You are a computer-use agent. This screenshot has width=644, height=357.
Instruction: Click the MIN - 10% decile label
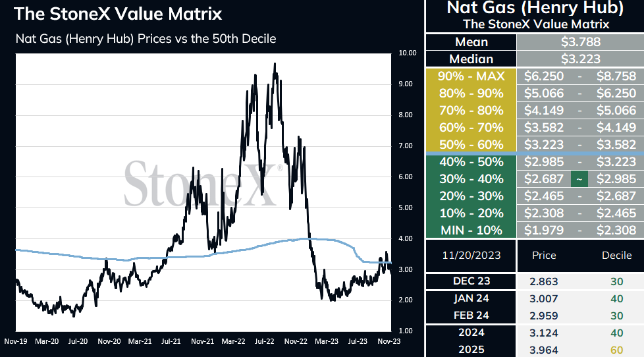471,230
